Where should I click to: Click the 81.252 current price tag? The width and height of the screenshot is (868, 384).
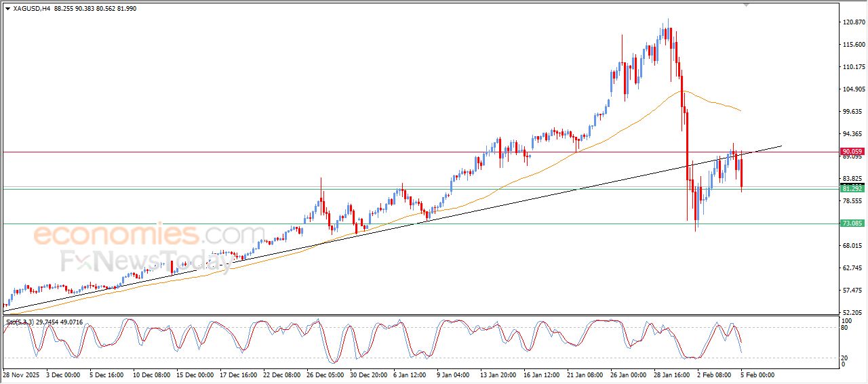coord(851,188)
